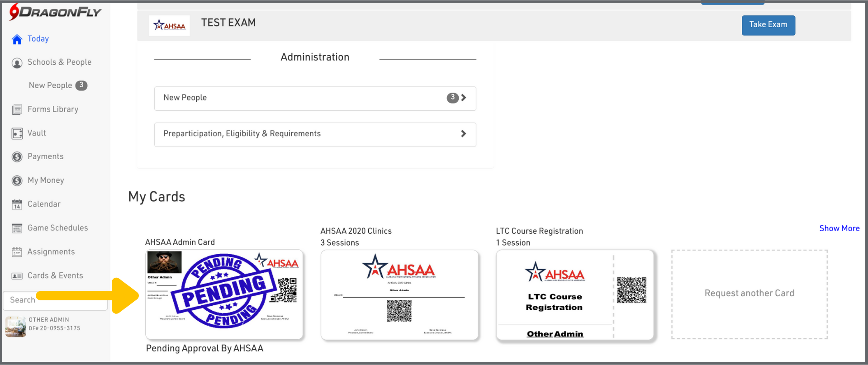Open the LTC Course Registration card
868x365 pixels.
coord(575,294)
